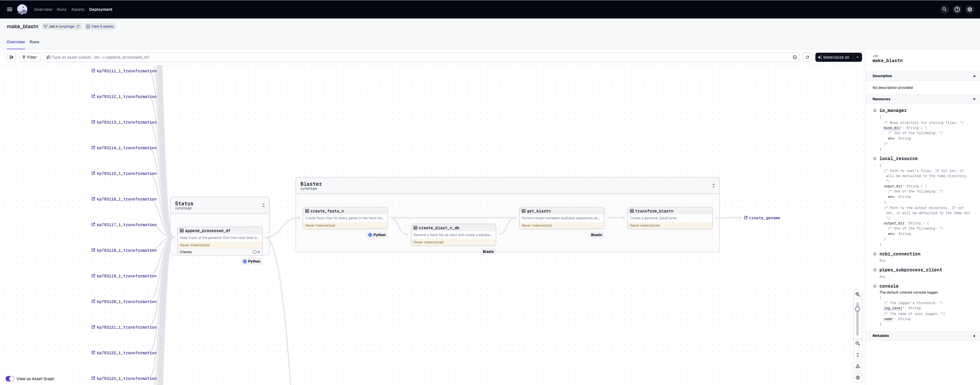This screenshot has width=980, height=385.
Task: Toggle the left sidebar panel icon
Action: coord(11,58)
